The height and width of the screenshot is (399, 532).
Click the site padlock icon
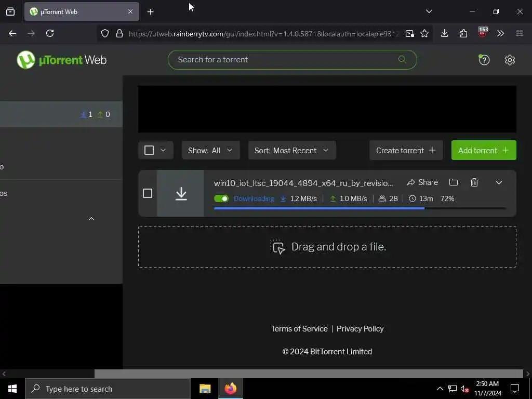click(119, 33)
